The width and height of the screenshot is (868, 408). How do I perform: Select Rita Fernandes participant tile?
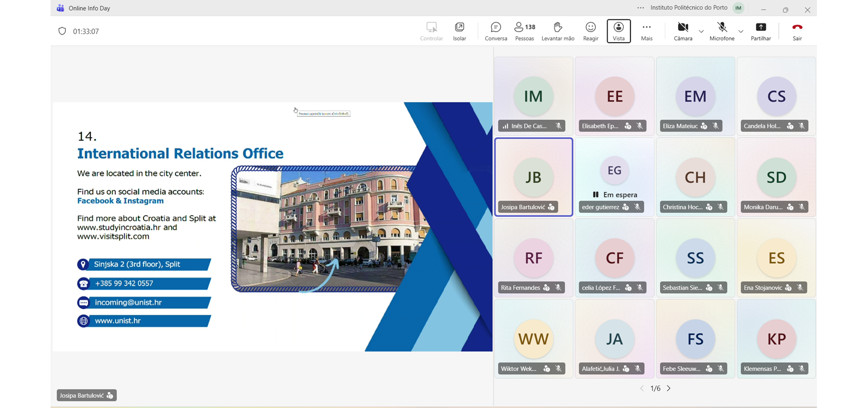point(534,258)
